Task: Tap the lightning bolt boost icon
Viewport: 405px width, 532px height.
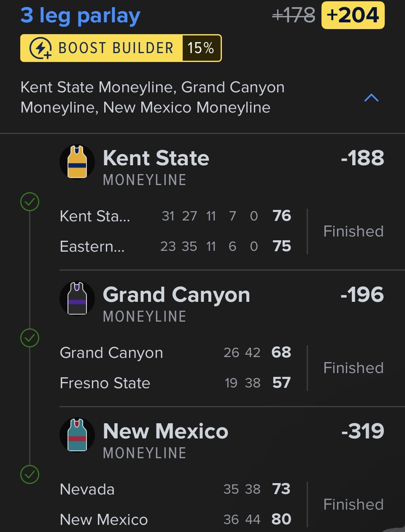Action: 40,48
